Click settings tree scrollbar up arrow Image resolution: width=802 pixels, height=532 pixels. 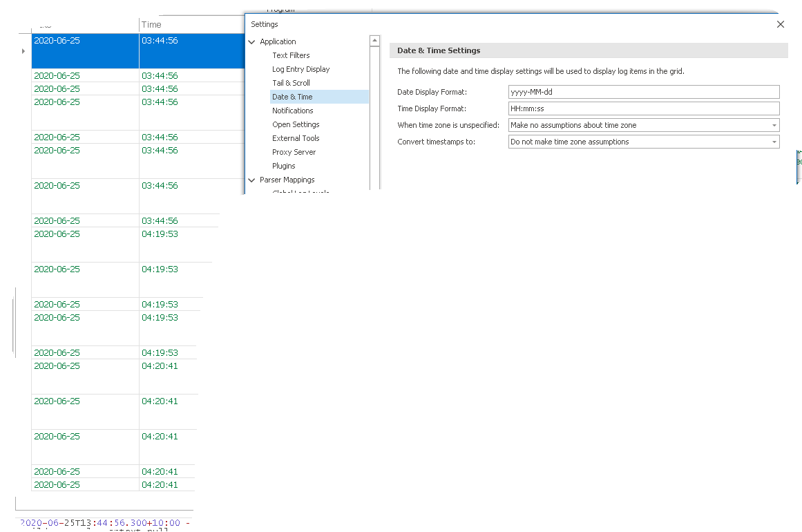(374, 40)
